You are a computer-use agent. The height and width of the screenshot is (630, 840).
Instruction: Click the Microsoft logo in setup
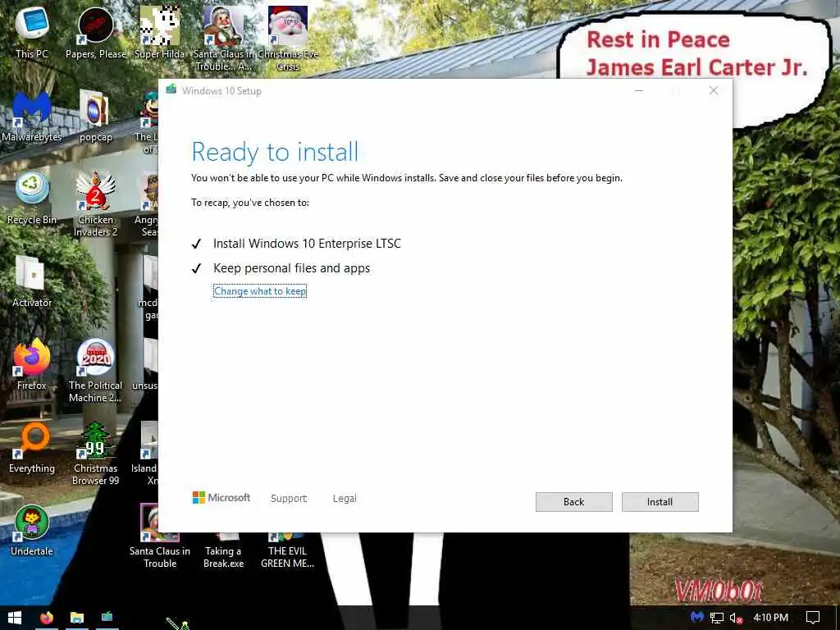221,498
